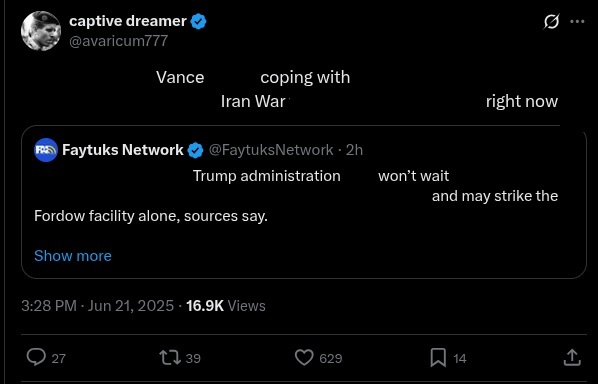The image size is (598, 384).
Task: Click the 2h timestamp on quoted tweet
Action: pyautogui.click(x=354, y=150)
